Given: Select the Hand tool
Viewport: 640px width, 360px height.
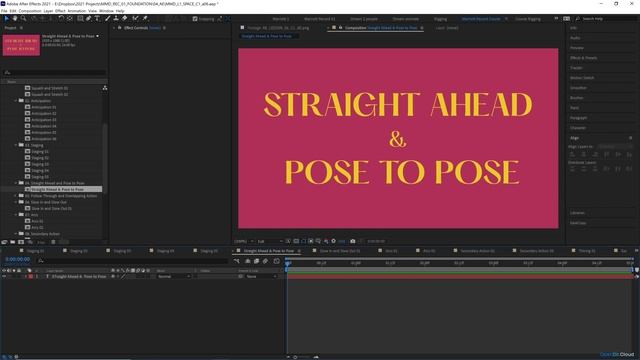Looking at the screenshot, I should pyautogui.click(x=15, y=18).
